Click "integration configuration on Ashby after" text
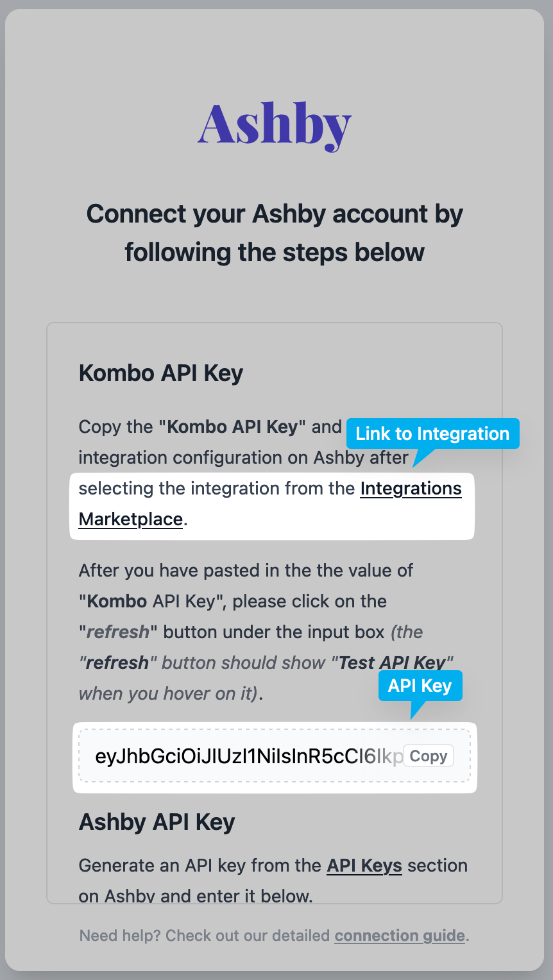Screen dimensions: 553x980 click(x=243, y=458)
